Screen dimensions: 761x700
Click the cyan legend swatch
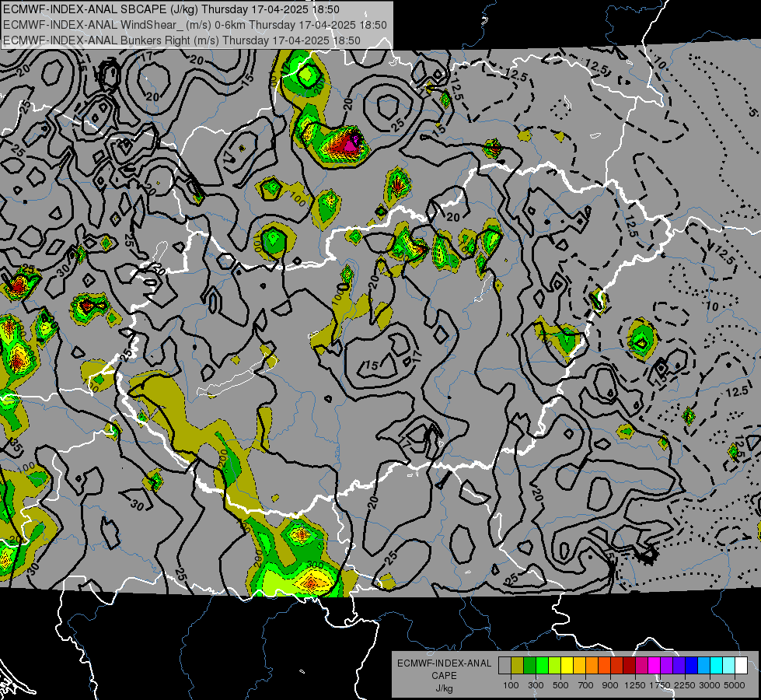tap(717, 666)
